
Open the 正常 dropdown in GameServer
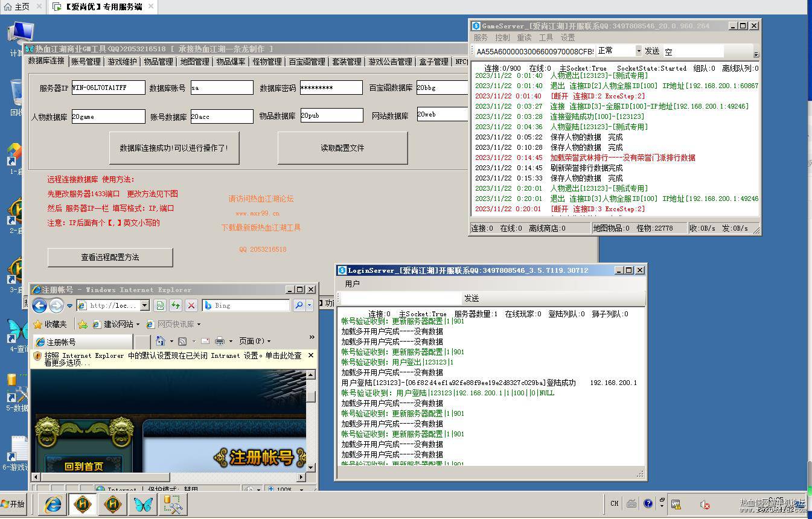[x=638, y=51]
